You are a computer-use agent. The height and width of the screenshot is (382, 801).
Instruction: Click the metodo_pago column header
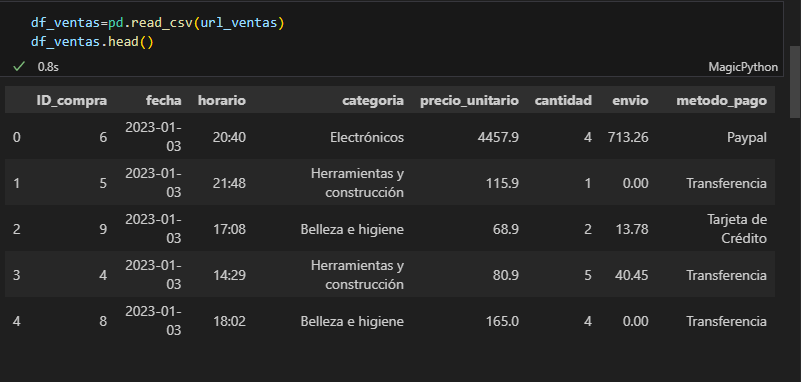click(721, 101)
